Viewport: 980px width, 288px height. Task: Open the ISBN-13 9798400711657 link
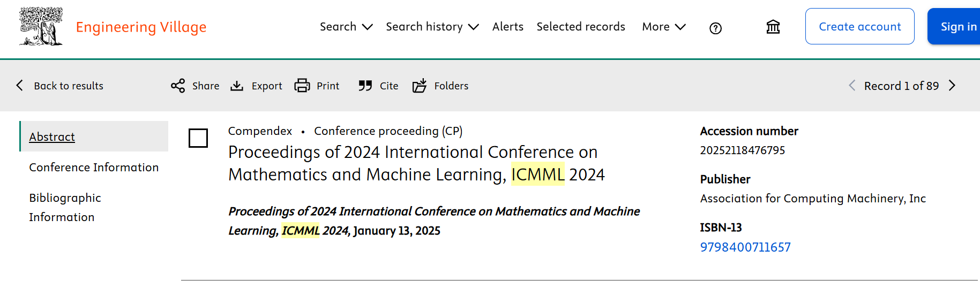[x=745, y=247]
